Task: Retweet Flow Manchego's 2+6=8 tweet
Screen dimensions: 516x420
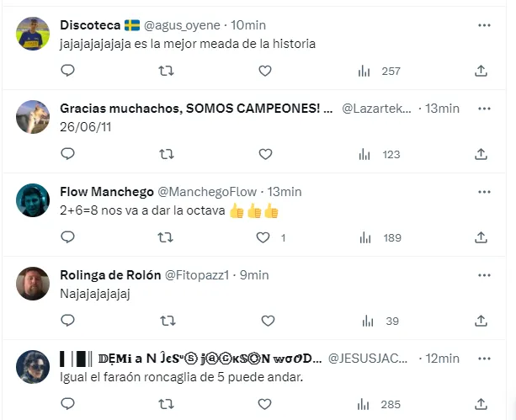Action: click(x=167, y=238)
